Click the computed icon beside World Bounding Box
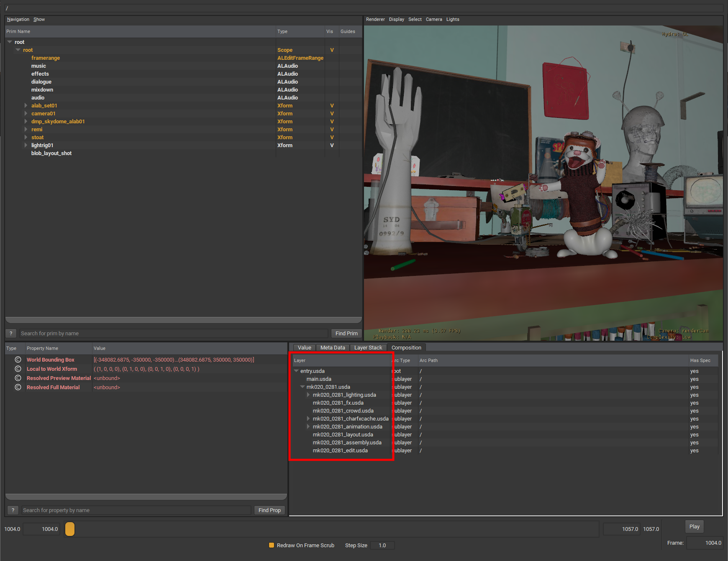The width and height of the screenshot is (728, 561). tap(18, 360)
